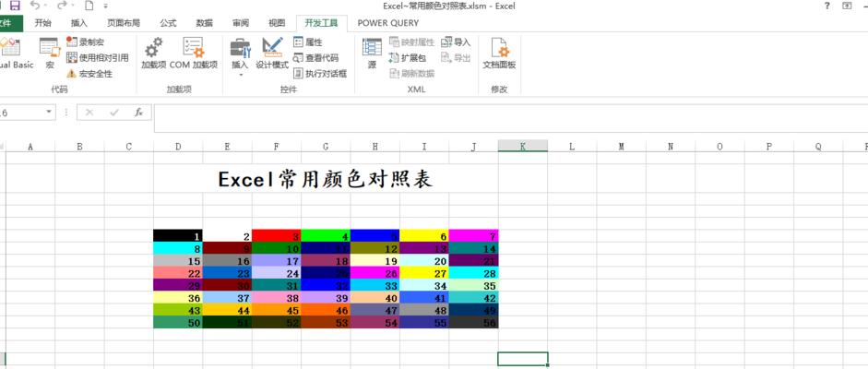
Task: Open the 文档面板 document panel
Action: (x=499, y=54)
